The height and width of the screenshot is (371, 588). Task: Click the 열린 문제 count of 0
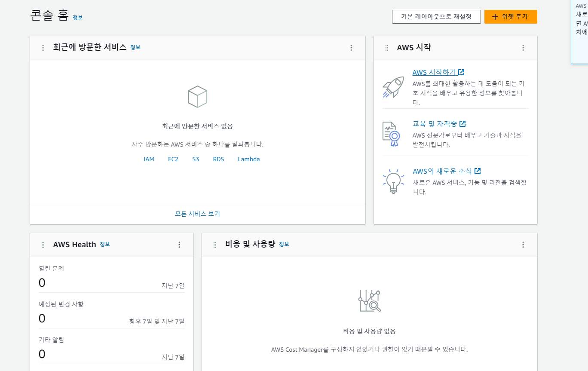[42, 283]
